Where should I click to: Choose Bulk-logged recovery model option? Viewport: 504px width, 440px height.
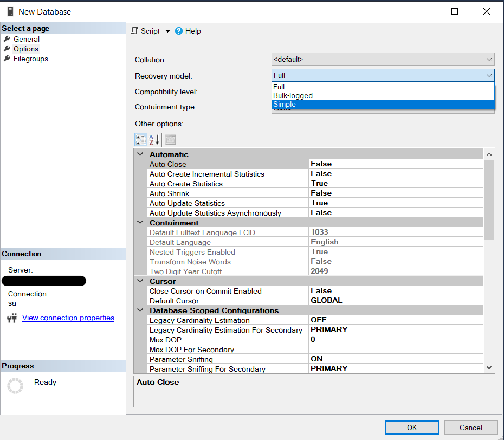click(293, 95)
